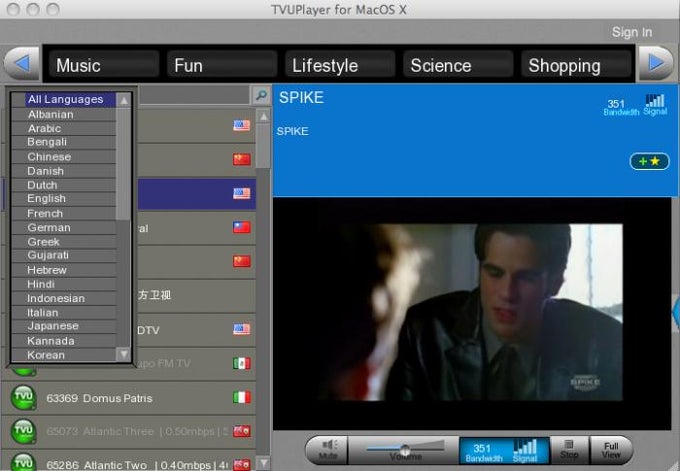Choose Japanese from the language list
Image resolution: width=680 pixels, height=471 pixels.
[64, 326]
